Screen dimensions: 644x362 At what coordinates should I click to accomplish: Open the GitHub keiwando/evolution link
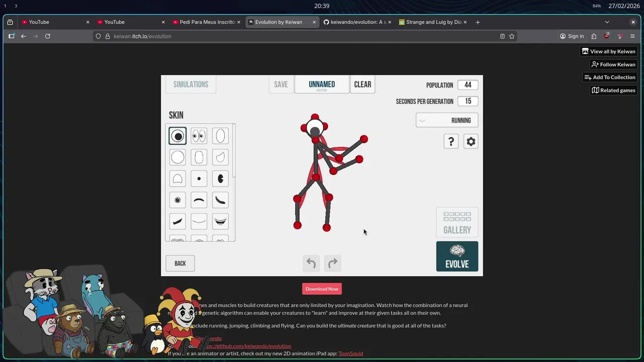point(247,346)
